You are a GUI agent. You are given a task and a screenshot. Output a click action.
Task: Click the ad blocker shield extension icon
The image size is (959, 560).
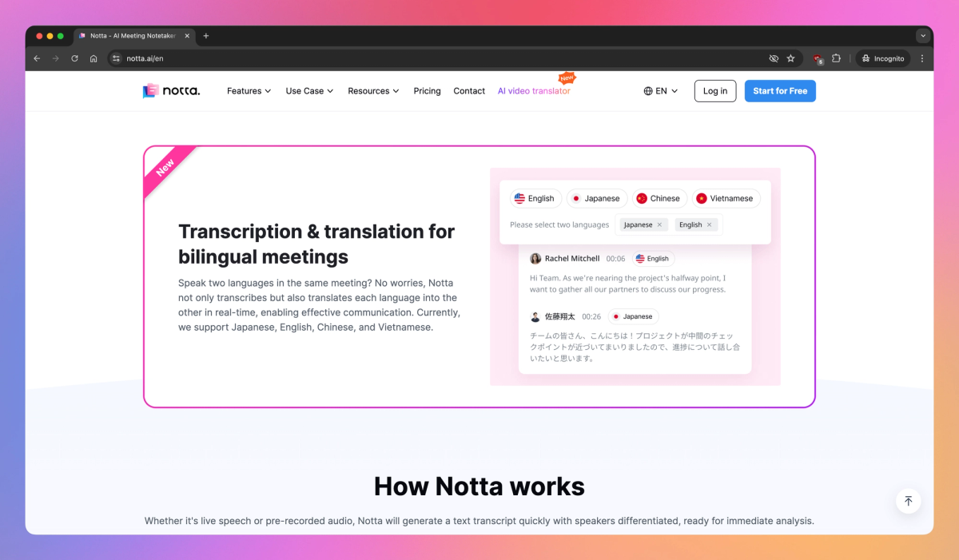[816, 58]
